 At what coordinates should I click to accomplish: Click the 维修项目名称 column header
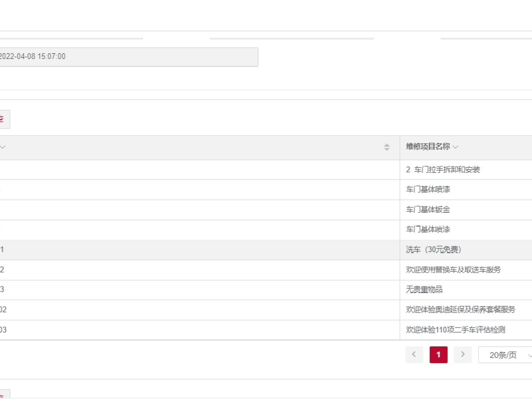click(428, 147)
